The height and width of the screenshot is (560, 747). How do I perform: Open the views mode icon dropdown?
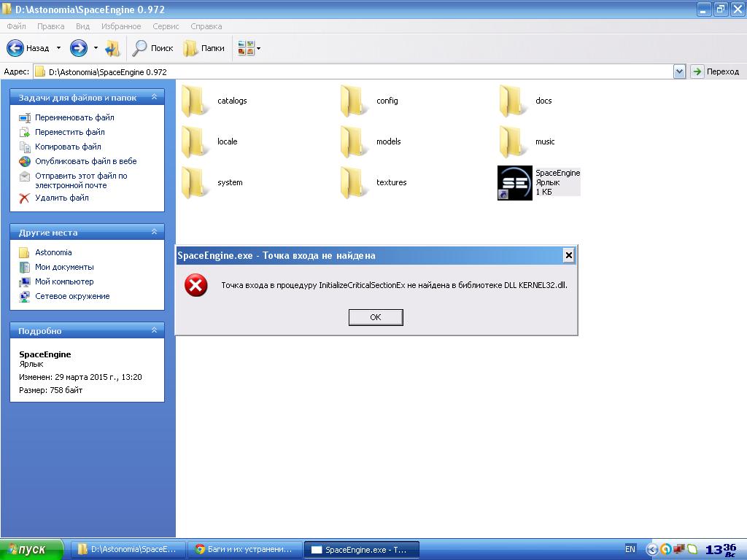pos(249,48)
